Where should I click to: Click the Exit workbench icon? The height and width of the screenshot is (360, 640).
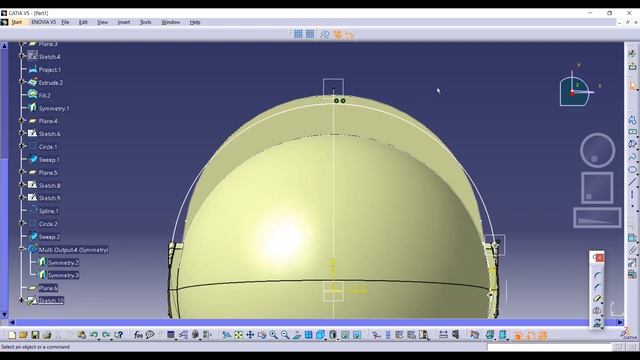[632, 67]
